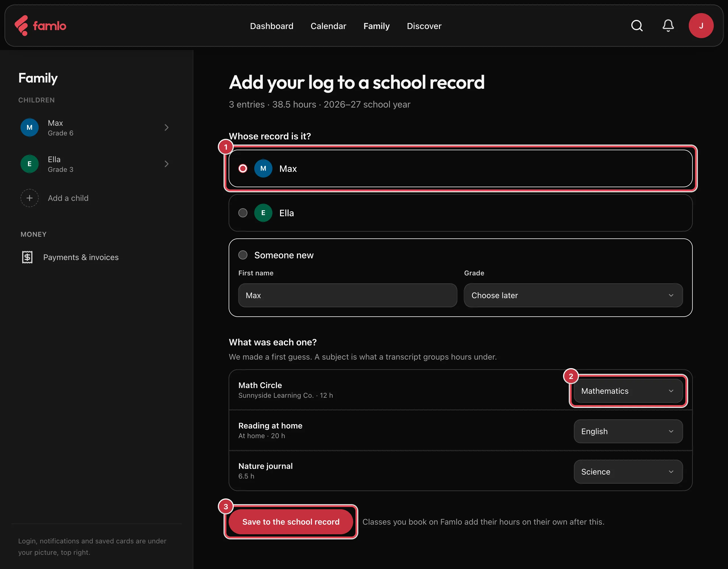Click the Grade 3 text under Ella
This screenshot has width=728, height=569.
click(60, 170)
